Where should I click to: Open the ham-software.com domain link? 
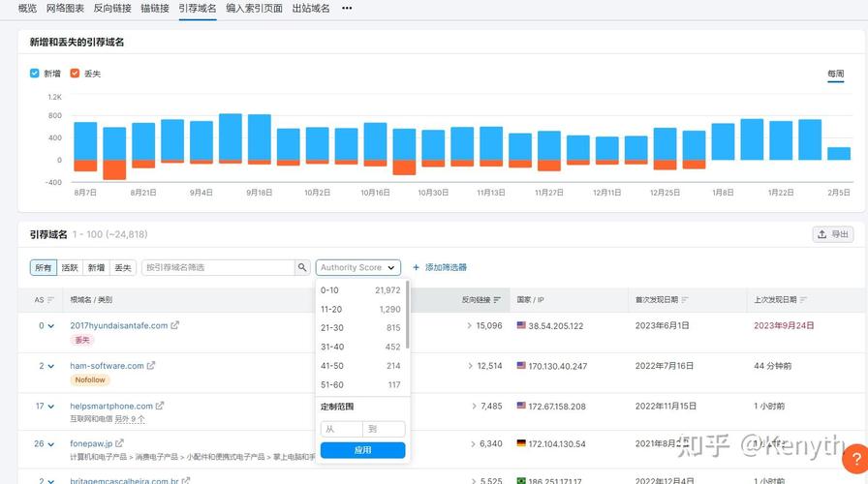click(107, 366)
